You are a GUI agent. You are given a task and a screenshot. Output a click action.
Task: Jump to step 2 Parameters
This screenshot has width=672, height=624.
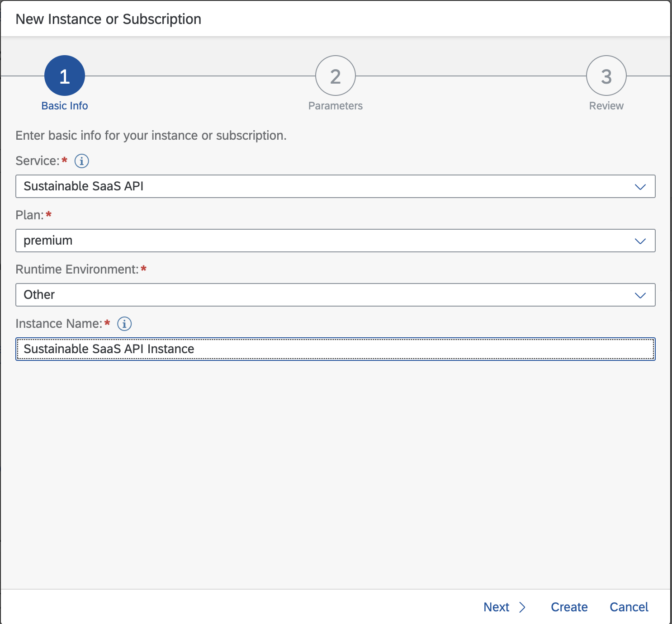336,76
